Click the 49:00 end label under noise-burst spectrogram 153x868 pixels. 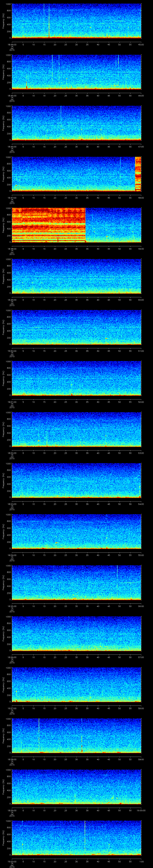coord(141,249)
